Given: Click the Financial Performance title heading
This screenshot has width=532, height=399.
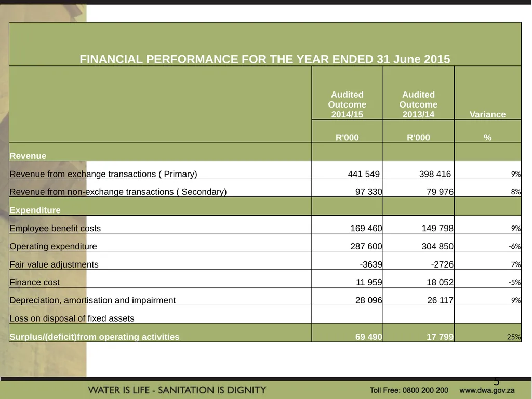Looking at the screenshot, I should point(264,59).
